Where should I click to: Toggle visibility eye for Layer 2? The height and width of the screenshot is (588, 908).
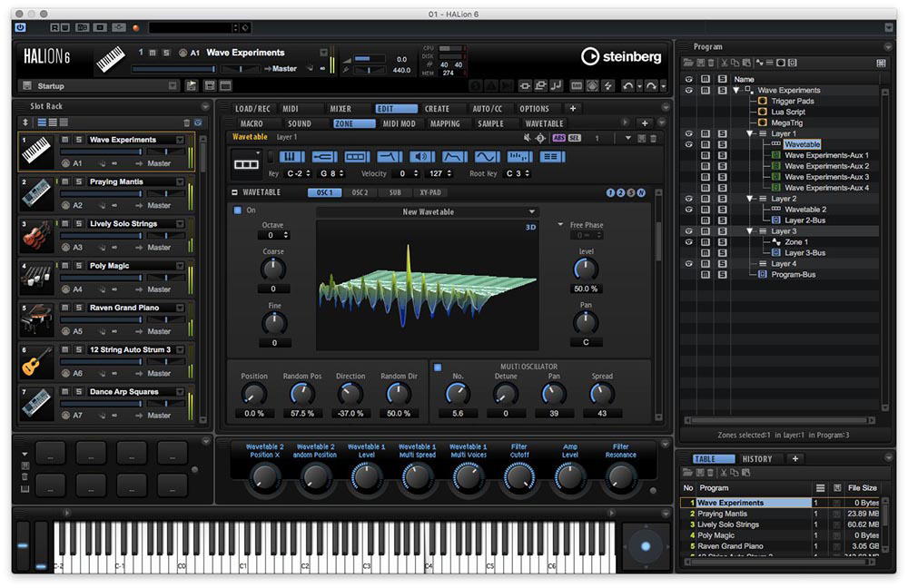688,199
